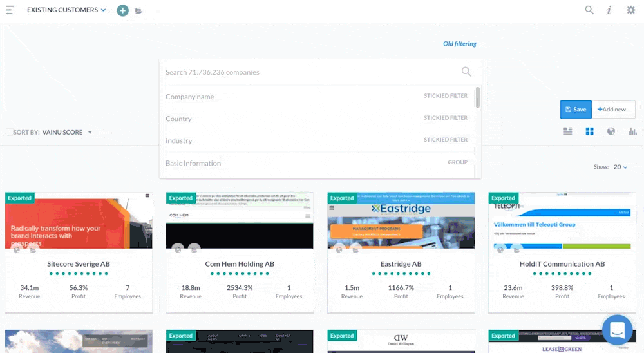Viewport: 644px width, 353px height.
Task: Switch to grid view icon
Action: click(x=589, y=131)
